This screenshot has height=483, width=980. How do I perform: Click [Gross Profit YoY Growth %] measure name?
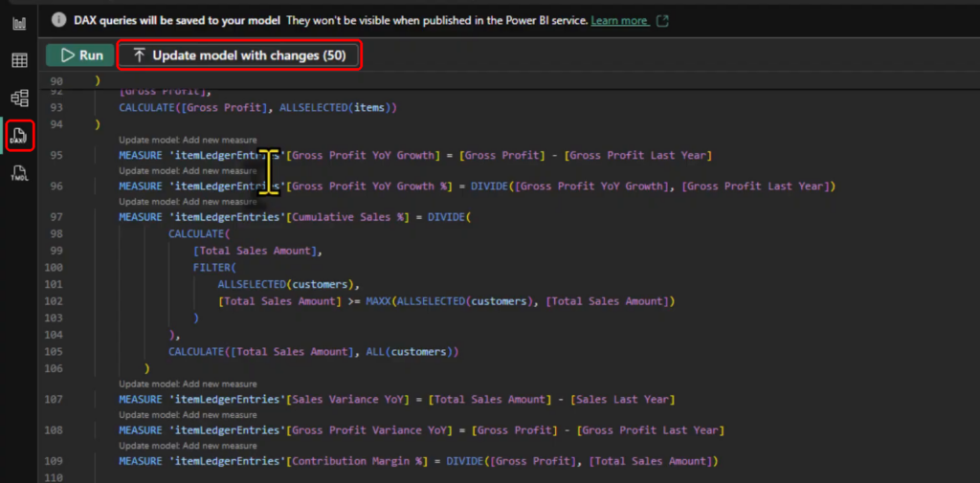(368, 187)
